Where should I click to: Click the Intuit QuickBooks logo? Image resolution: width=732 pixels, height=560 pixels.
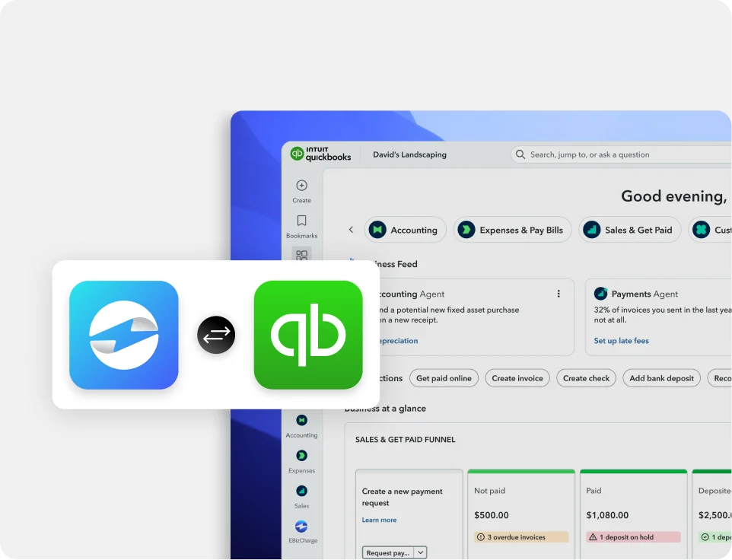coord(320,154)
